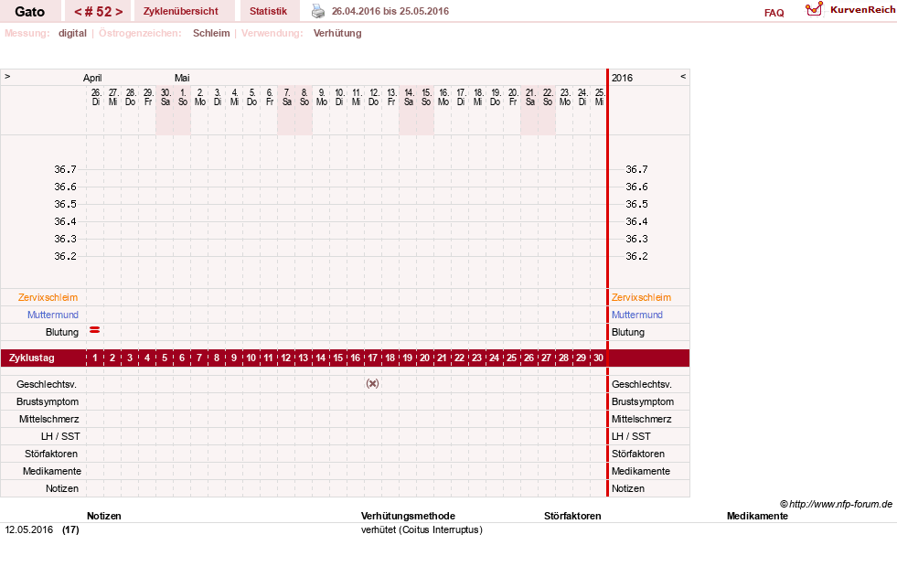Open the Zyklenübersicht tab
This screenshot has width=897, height=588.
[181, 11]
